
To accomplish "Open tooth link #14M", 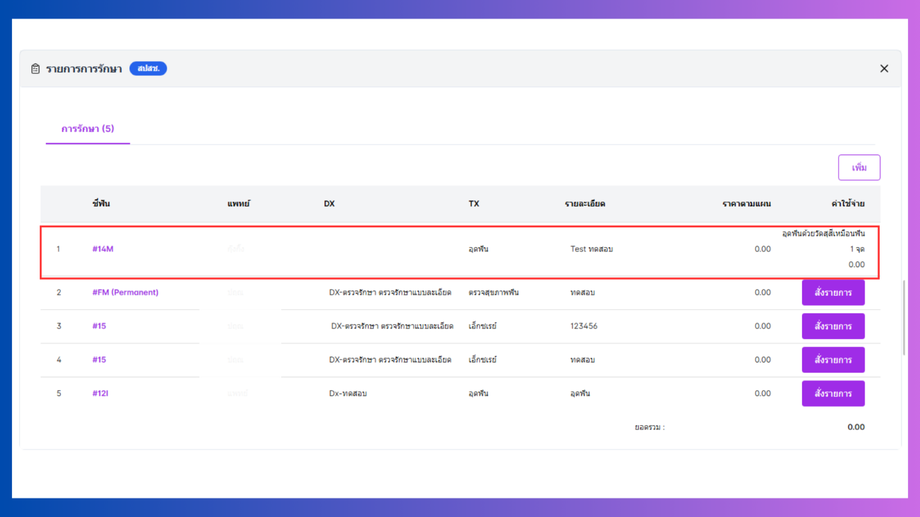I will [x=103, y=249].
